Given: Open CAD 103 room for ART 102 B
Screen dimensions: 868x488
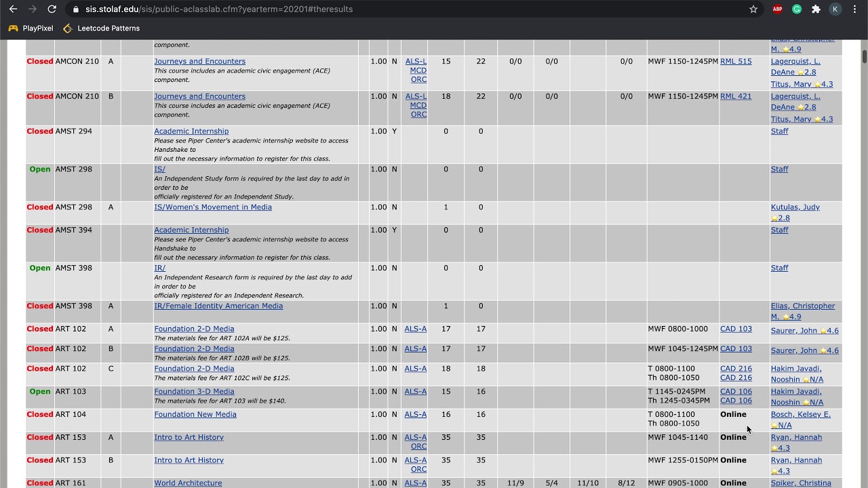Looking at the screenshot, I should click(x=736, y=349).
